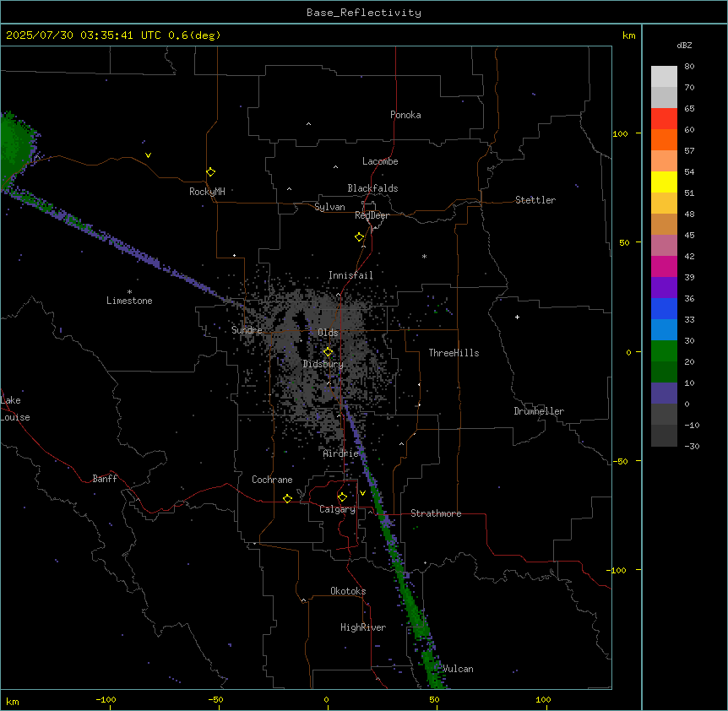Click the green 20-30 dBZ legend swatch
Image resolution: width=728 pixels, height=711 pixels.
pyautogui.click(x=664, y=351)
